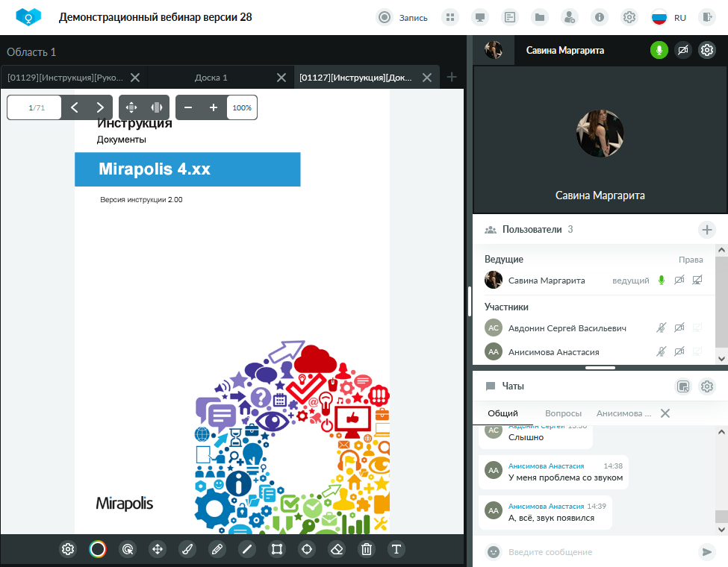Open the user management icon in header
Image resolution: width=728 pixels, height=567 pixels.
coord(569,18)
